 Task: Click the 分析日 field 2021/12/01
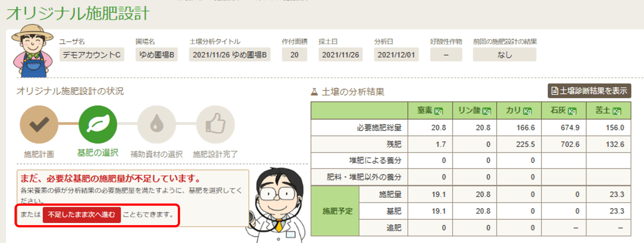[x=396, y=55]
